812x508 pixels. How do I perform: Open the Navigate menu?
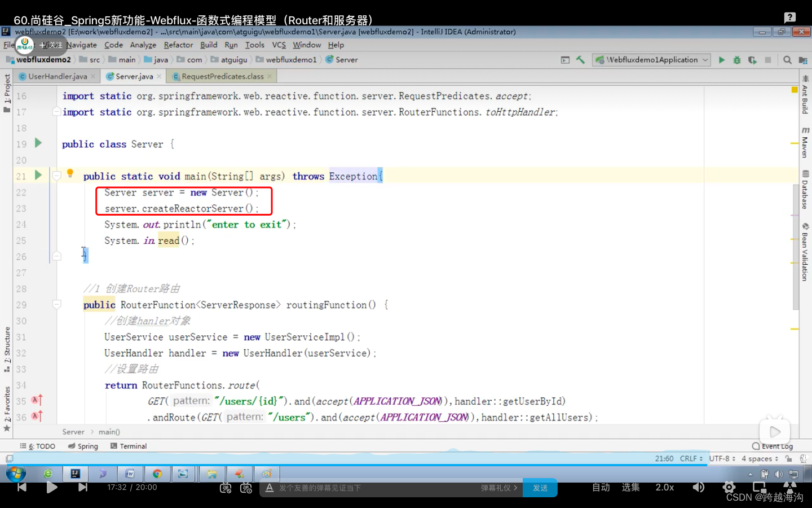[x=82, y=45]
